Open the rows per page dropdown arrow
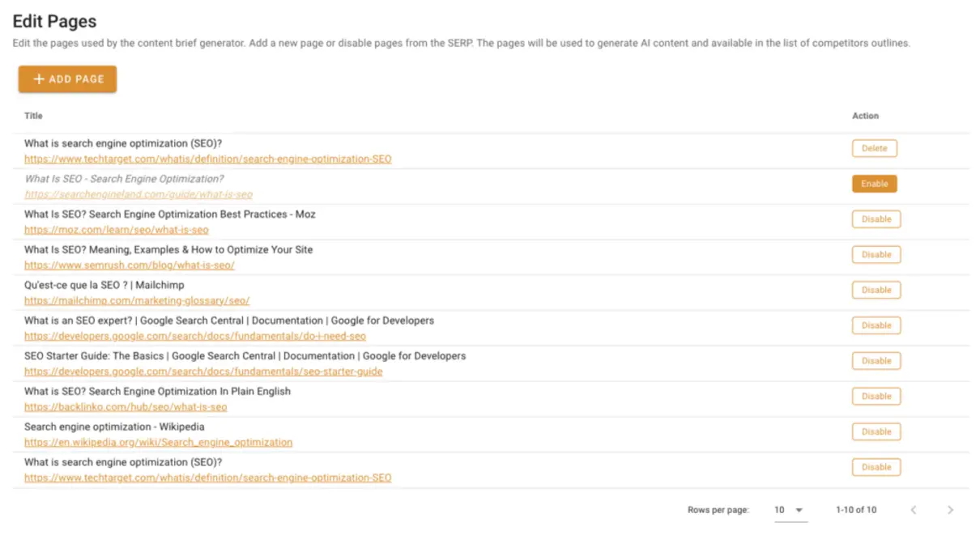Screen dimensions: 980x535 (x=800, y=510)
